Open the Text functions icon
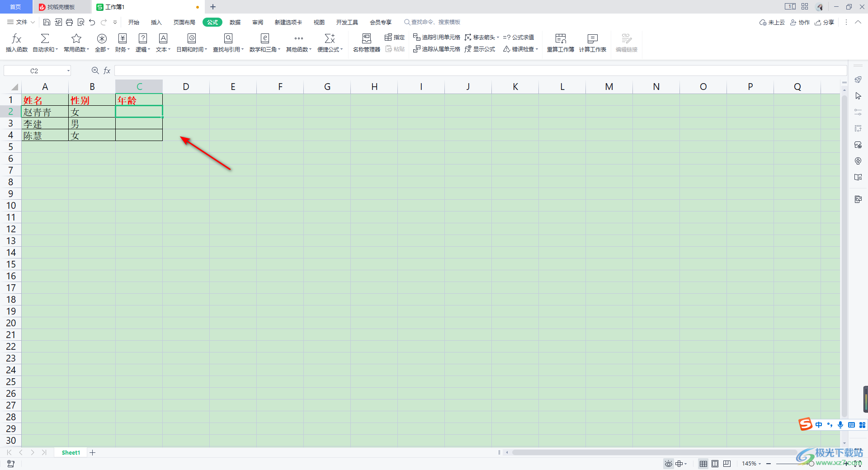The height and width of the screenshot is (470, 868). coord(163,39)
